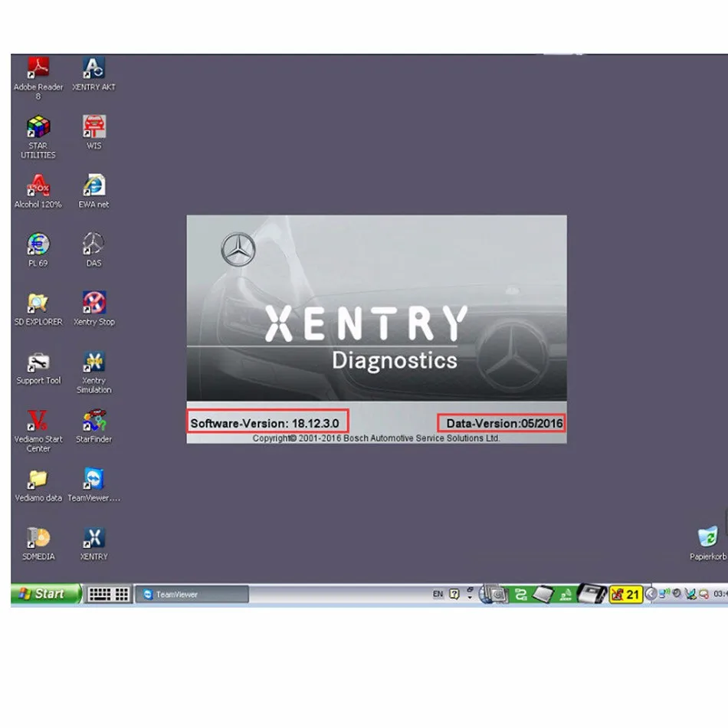The image size is (728, 728).
Task: Launch the XENTRY desktop shortcut
Action: pos(93,543)
